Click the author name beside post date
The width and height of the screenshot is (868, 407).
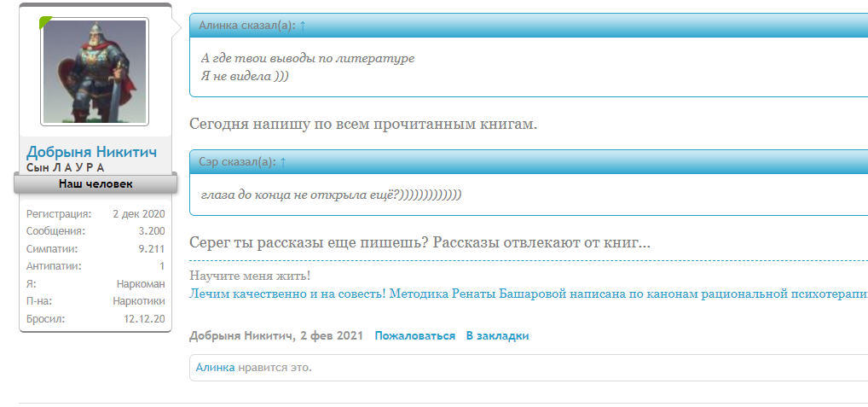pos(240,335)
